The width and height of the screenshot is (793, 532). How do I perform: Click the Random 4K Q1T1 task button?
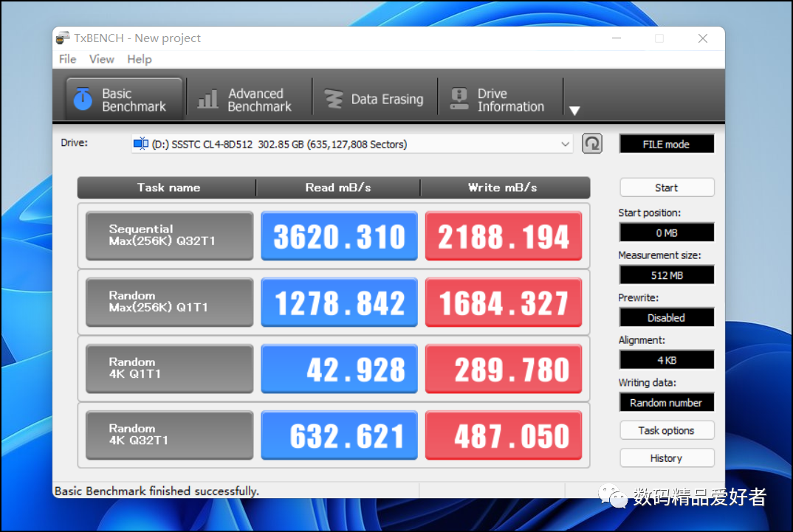(x=169, y=368)
